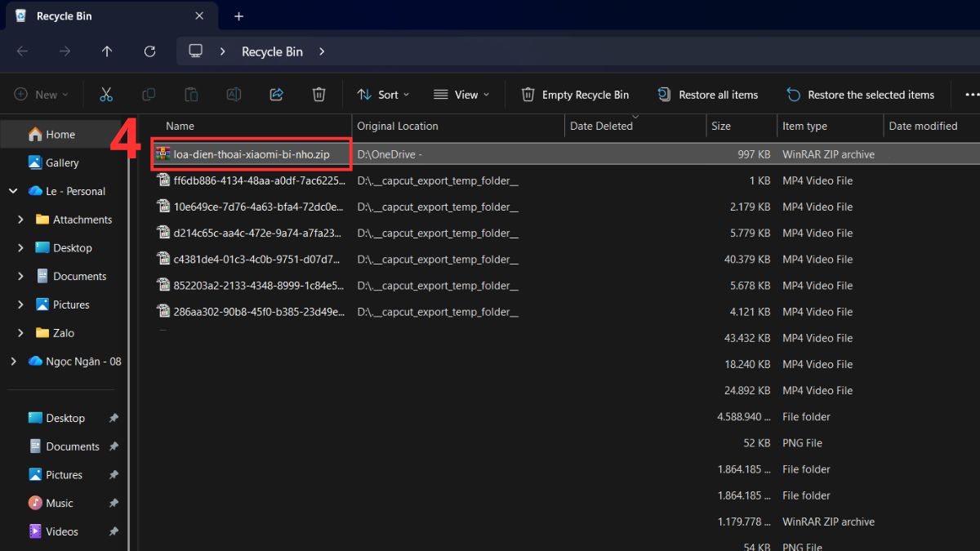
Task: Click the Copy icon in the toolbar
Action: 149,94
